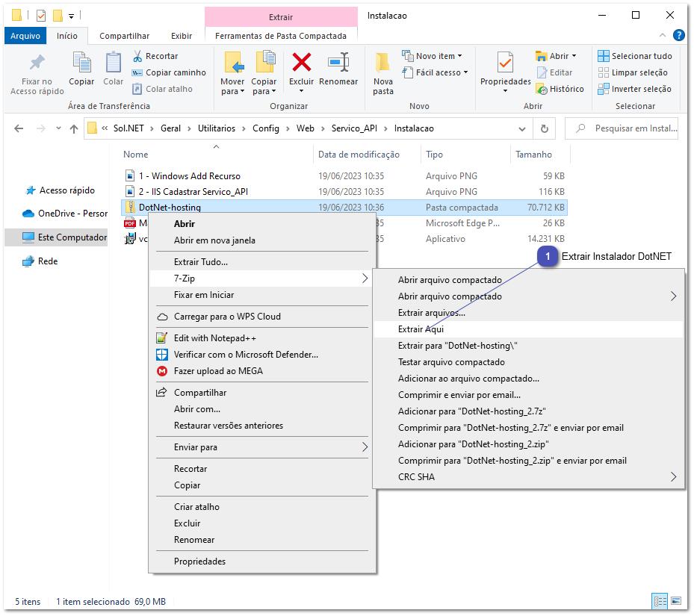Click the refresh button beside address bar
The image size is (694, 616).
click(545, 128)
